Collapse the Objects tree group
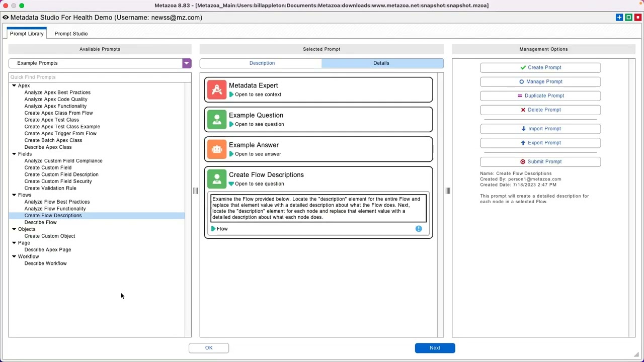Viewport: 644px width, 362px height. pyautogui.click(x=14, y=229)
